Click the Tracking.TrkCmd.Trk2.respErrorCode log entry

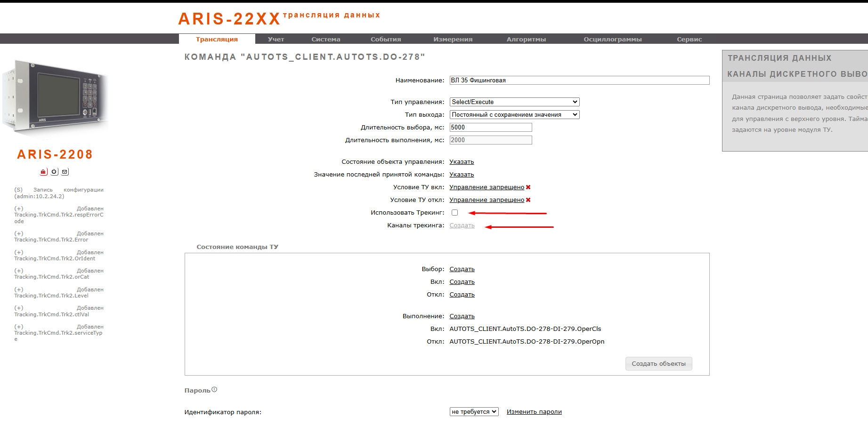pos(59,215)
